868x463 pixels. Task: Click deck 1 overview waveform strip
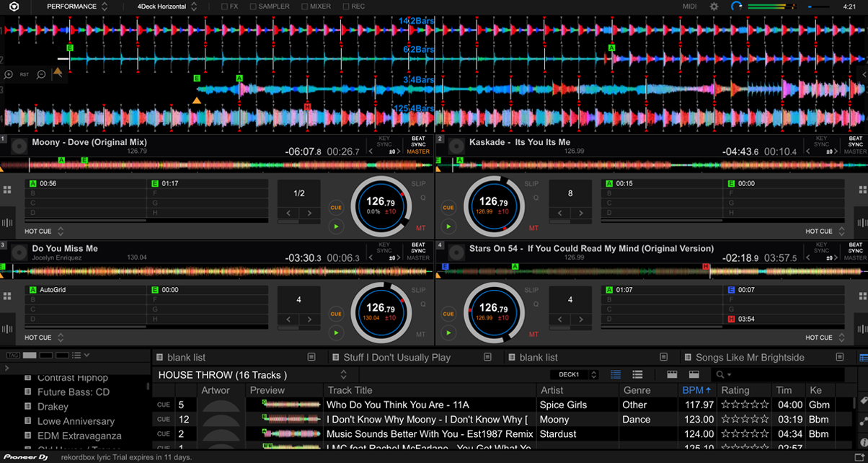coord(216,164)
